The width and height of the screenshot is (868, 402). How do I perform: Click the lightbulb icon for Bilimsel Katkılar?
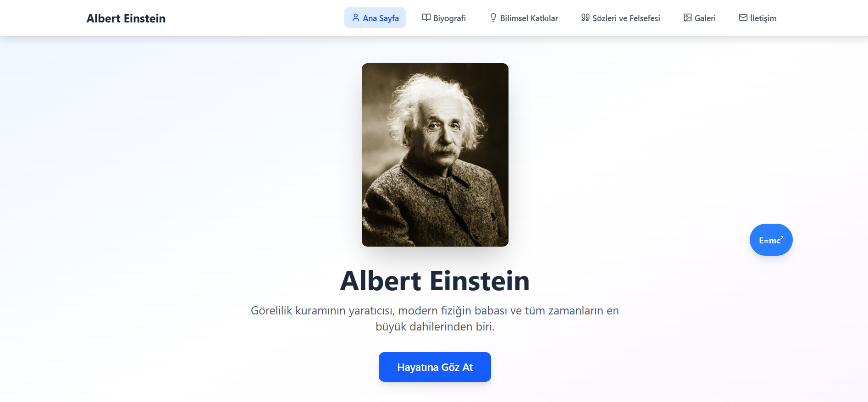coord(493,18)
